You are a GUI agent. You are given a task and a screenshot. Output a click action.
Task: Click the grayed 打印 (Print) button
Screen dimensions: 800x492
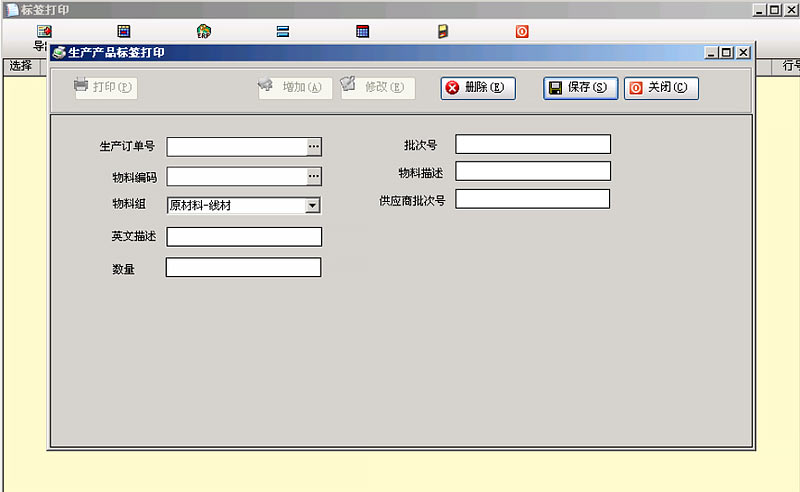point(105,87)
